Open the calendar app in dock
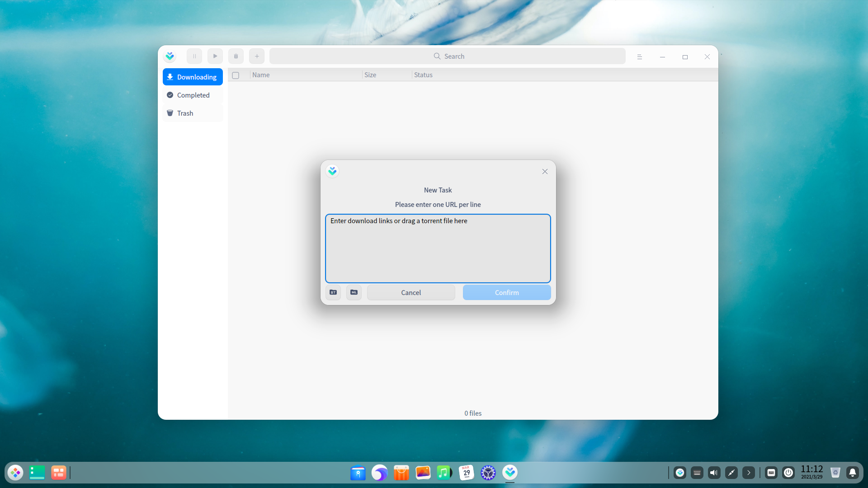The image size is (868, 488). click(x=466, y=473)
